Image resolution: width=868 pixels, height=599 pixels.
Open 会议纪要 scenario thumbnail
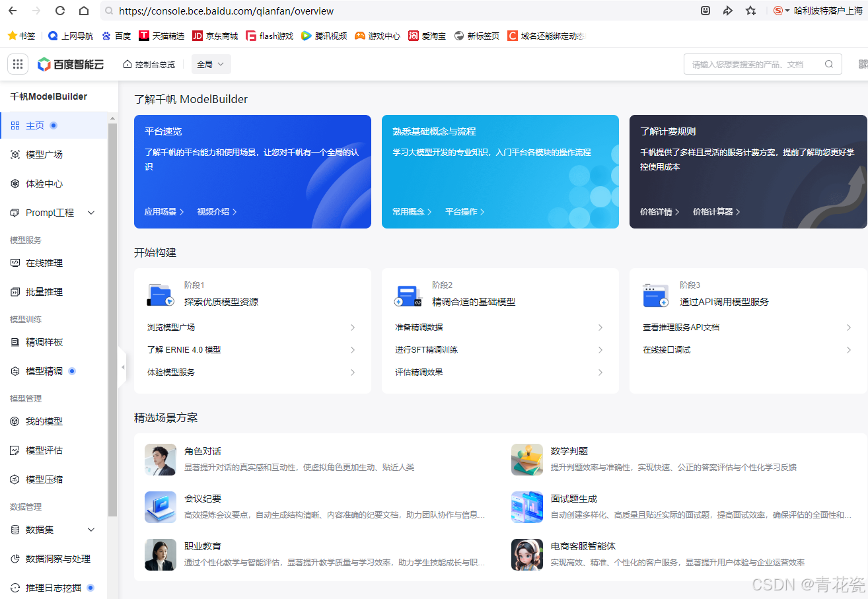coord(161,507)
